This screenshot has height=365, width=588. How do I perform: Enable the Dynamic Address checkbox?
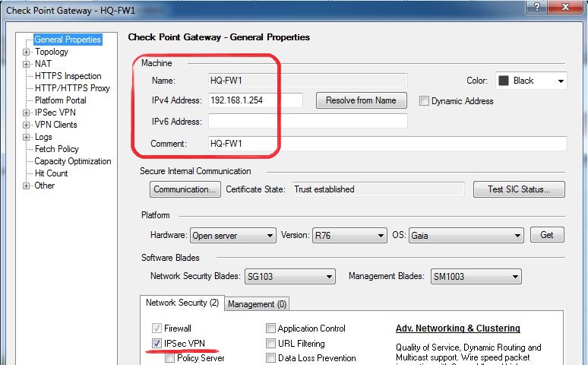pyautogui.click(x=424, y=100)
